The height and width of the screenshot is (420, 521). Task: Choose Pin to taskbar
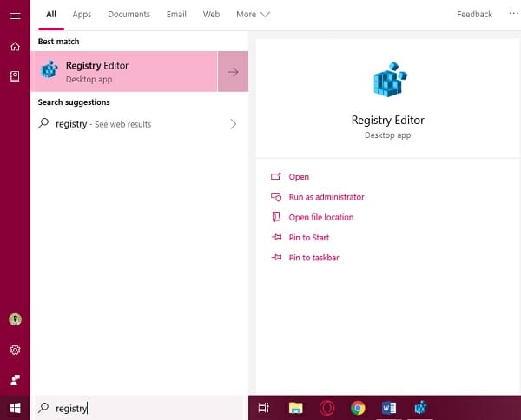tap(314, 258)
